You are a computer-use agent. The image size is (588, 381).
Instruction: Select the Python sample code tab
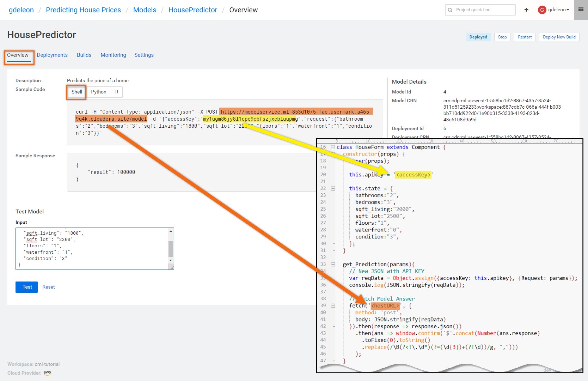tap(99, 92)
